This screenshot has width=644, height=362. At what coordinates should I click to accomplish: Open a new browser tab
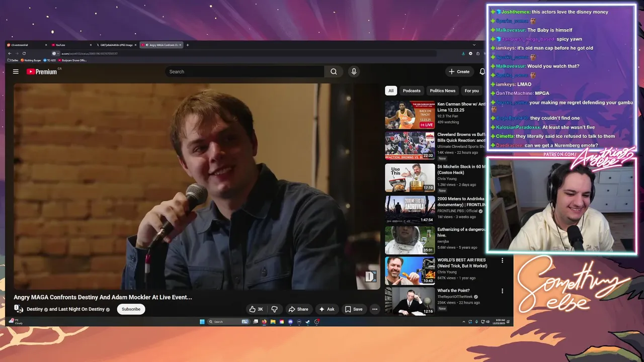[x=188, y=45]
